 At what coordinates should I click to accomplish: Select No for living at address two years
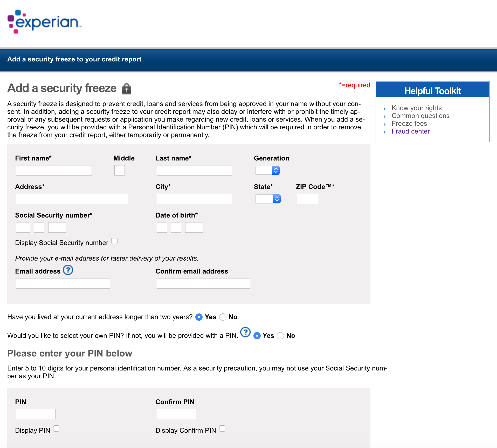tap(223, 317)
